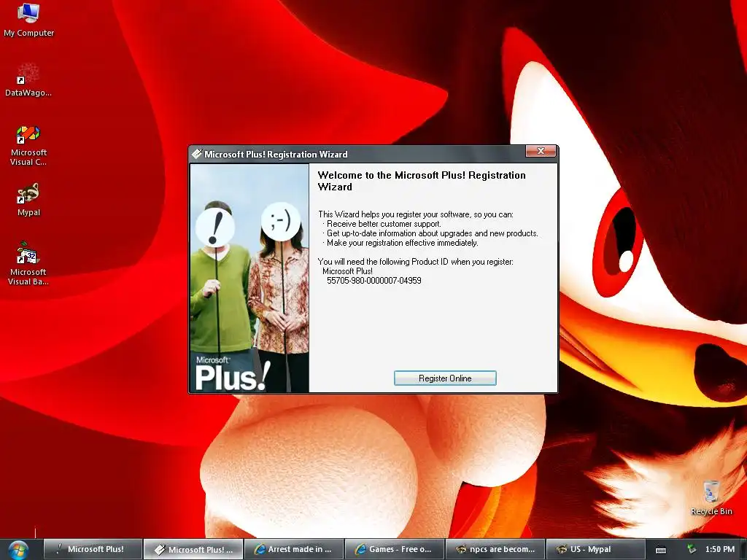747x560 pixels.
Task: Click the green network tray icon
Action: click(x=692, y=549)
